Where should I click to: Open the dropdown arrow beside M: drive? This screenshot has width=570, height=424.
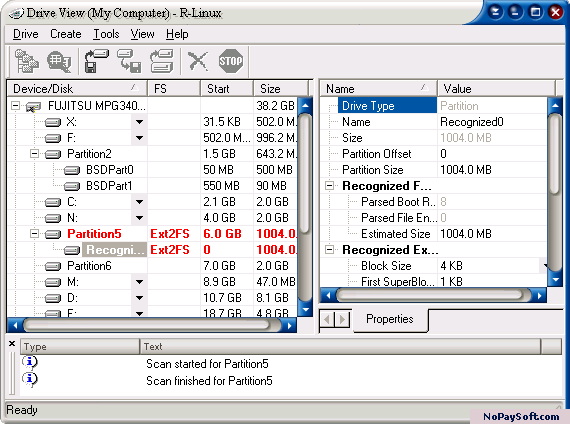pos(139,282)
